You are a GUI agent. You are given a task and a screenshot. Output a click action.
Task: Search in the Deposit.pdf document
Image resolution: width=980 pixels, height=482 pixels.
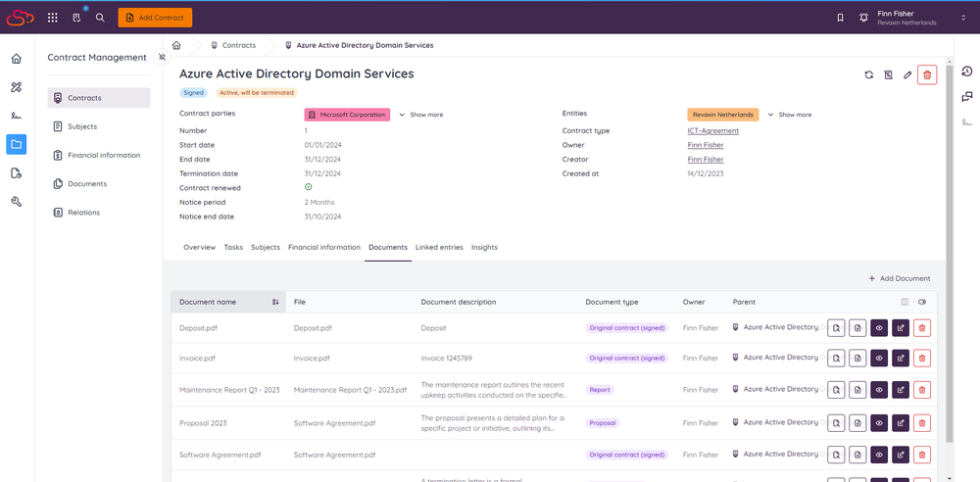[x=836, y=327]
